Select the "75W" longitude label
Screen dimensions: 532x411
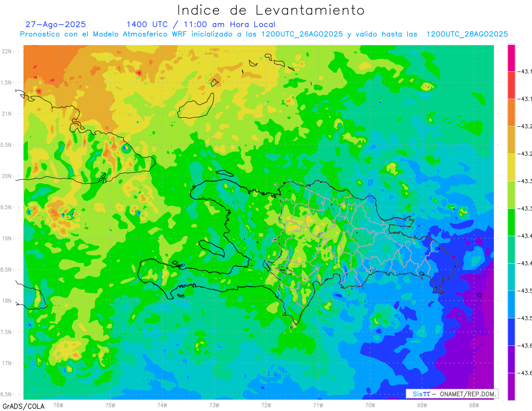click(110, 405)
